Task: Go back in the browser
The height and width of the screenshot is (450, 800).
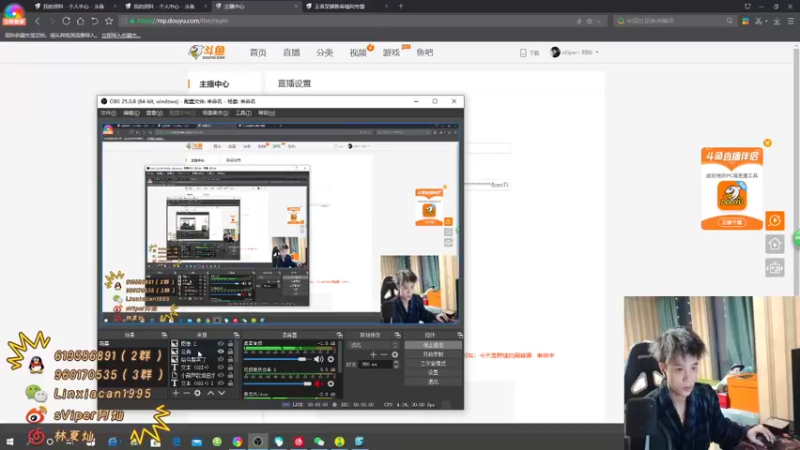Action: tap(37, 21)
